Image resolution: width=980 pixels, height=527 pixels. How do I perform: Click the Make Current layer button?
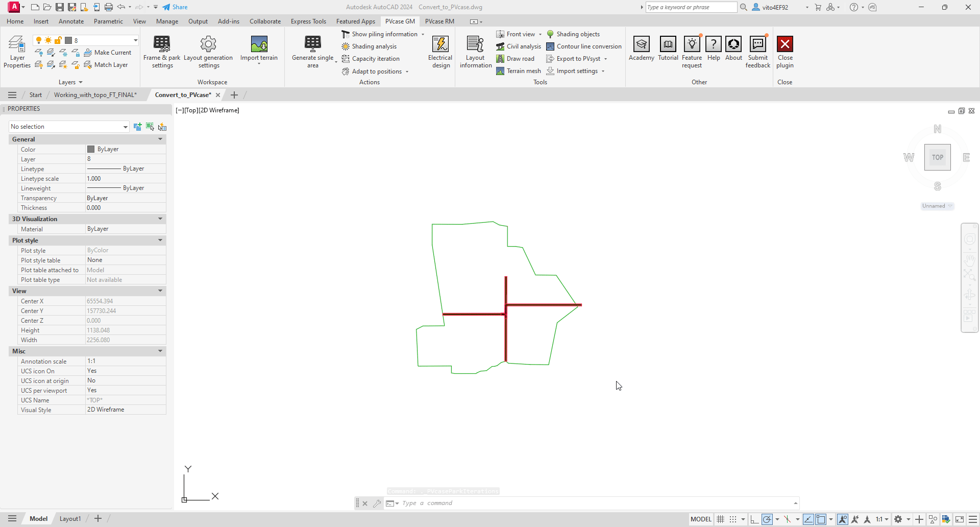[108, 53]
